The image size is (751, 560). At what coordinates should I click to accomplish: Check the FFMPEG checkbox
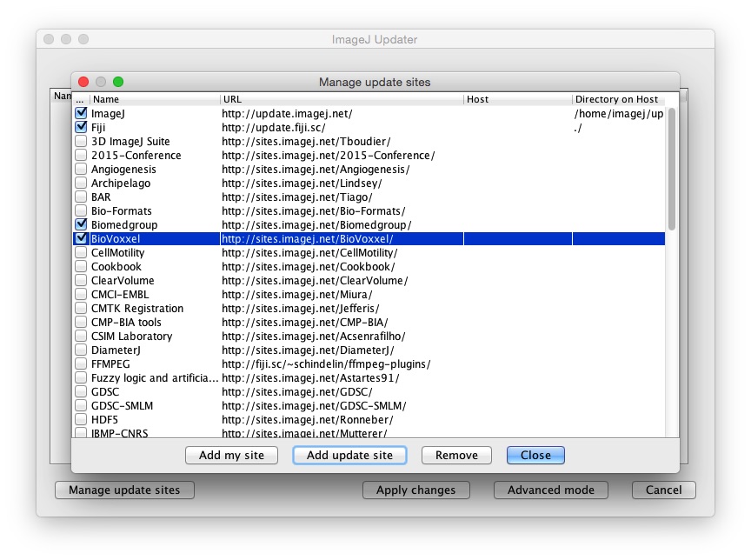point(81,363)
